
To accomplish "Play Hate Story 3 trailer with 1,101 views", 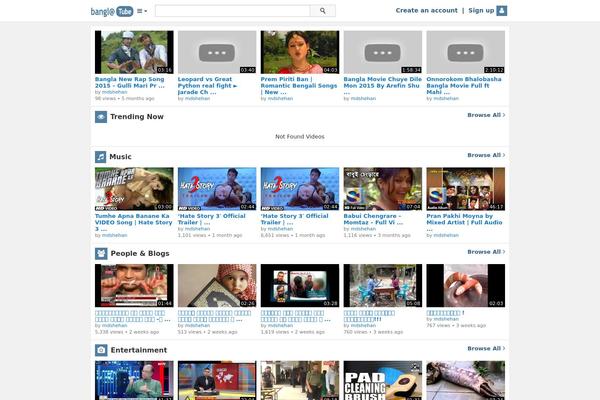I will tap(217, 189).
